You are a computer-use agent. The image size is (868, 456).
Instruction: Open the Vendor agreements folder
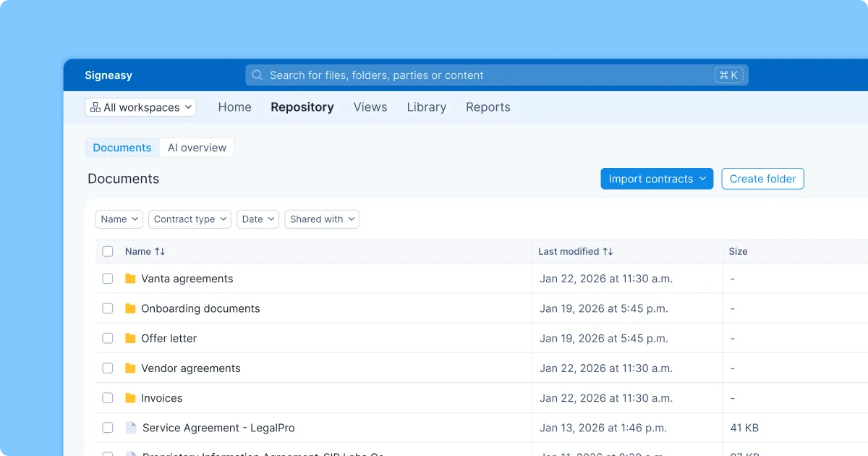click(x=191, y=368)
